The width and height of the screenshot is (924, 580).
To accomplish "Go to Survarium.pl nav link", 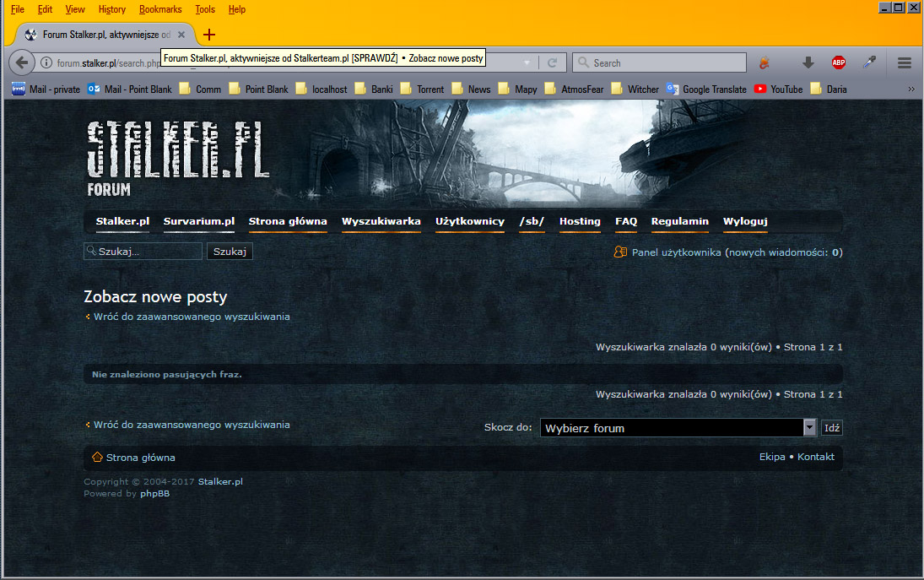I will (x=199, y=222).
